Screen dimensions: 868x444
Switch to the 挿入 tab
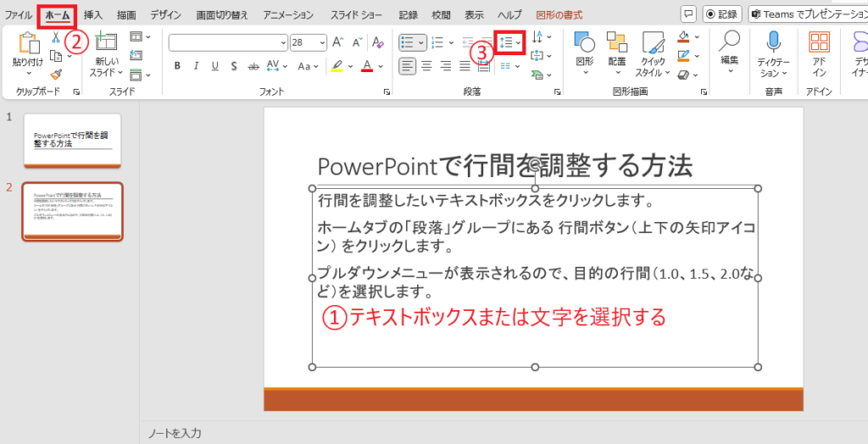click(x=93, y=15)
